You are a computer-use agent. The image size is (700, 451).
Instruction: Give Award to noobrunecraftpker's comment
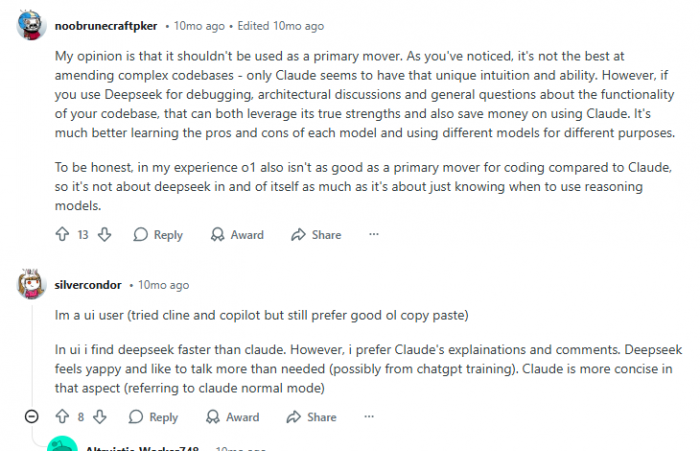[x=237, y=235]
